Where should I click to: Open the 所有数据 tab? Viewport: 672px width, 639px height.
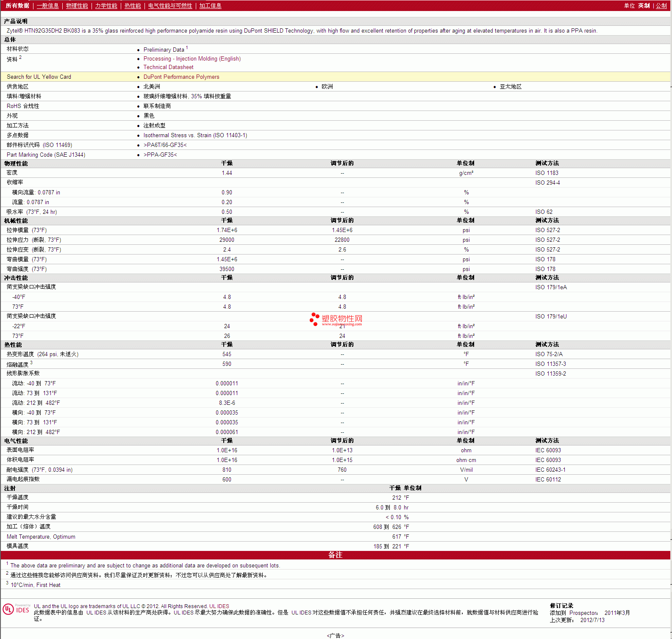[17, 6]
